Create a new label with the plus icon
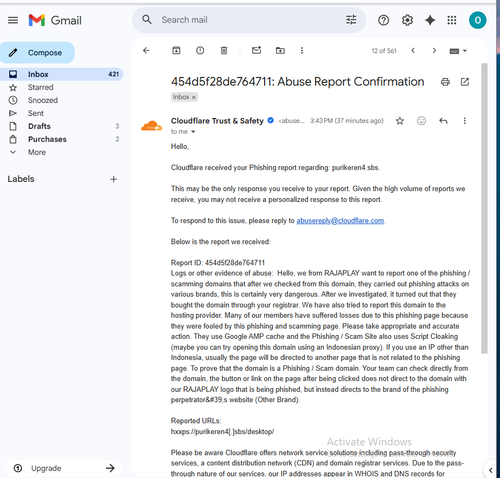 tap(113, 179)
